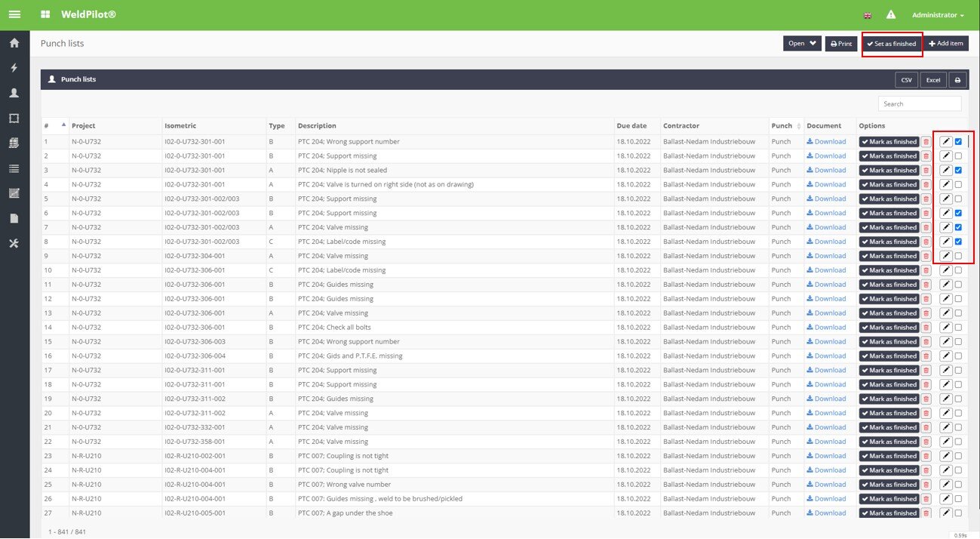
Task: Click the Set as finished button
Action: pyautogui.click(x=892, y=44)
